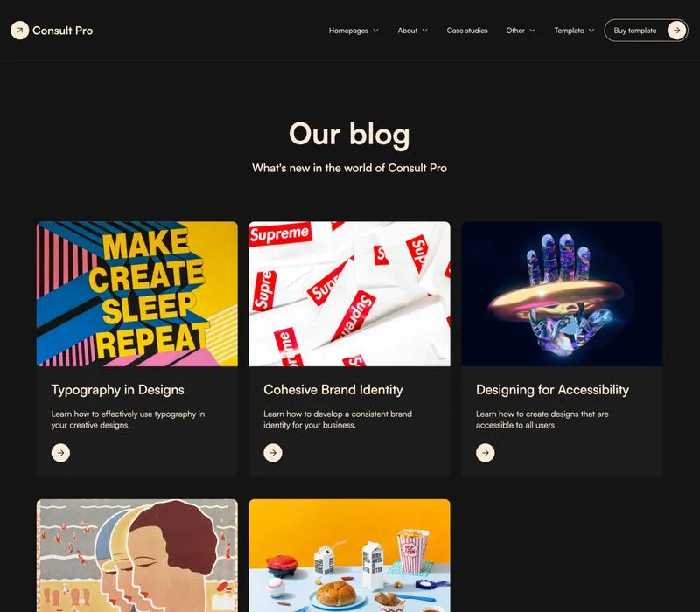
Task: Click the Consult Pro logo arrow icon
Action: point(19,31)
